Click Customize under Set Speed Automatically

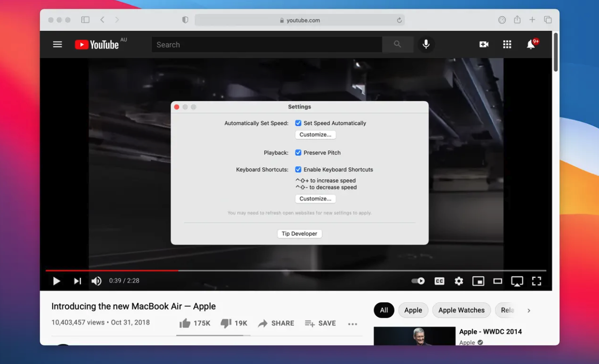point(315,135)
